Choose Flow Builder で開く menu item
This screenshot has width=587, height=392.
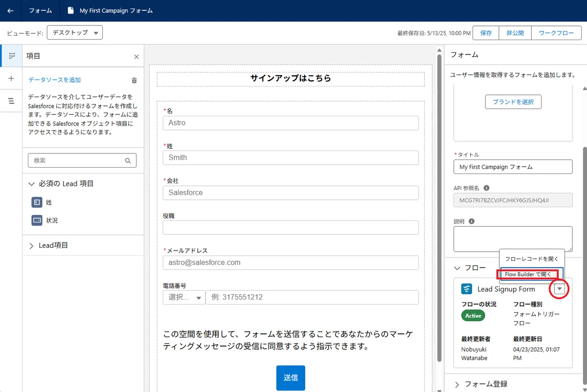pyautogui.click(x=528, y=274)
